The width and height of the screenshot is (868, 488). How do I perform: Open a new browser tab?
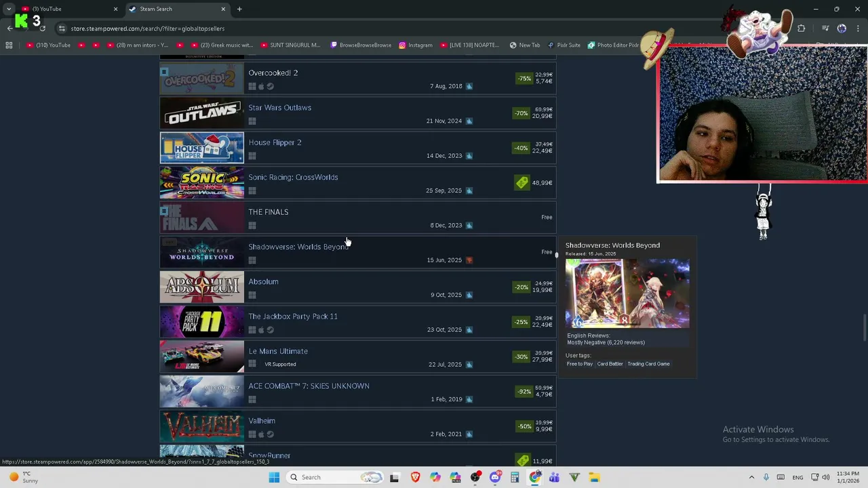[x=239, y=9]
